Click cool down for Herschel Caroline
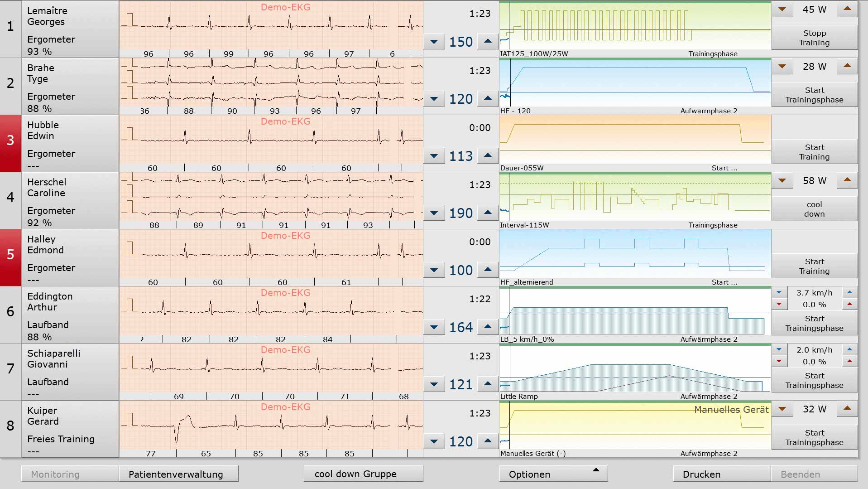Viewport: 868px width, 489px height. [814, 209]
